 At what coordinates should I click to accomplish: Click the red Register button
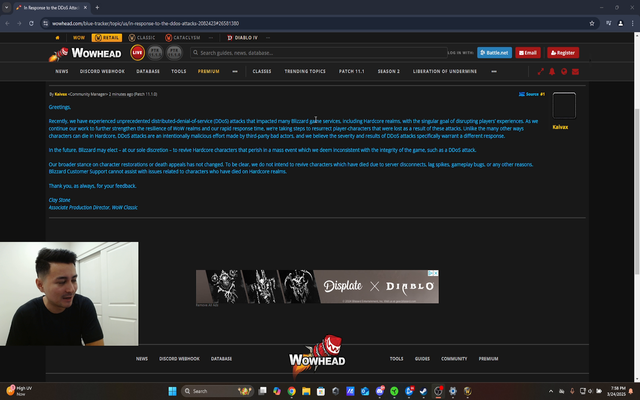[563, 53]
